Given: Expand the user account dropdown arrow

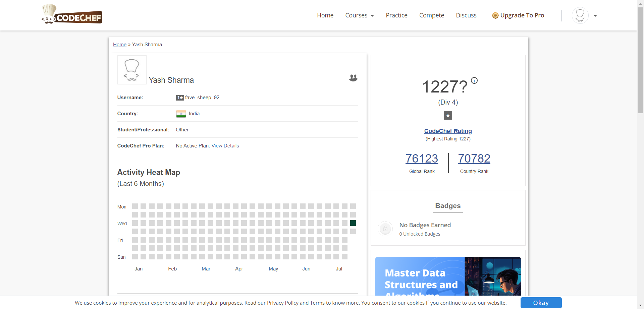Looking at the screenshot, I should (595, 16).
